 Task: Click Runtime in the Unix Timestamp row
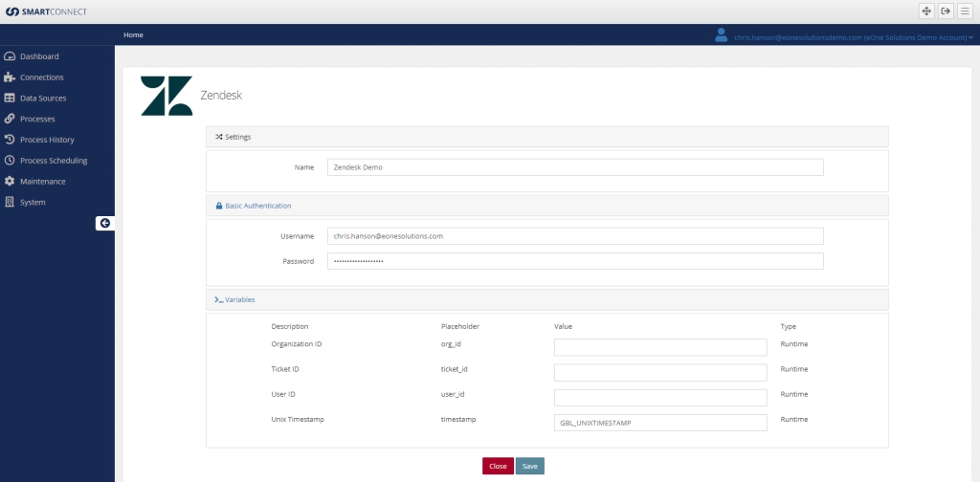point(793,419)
